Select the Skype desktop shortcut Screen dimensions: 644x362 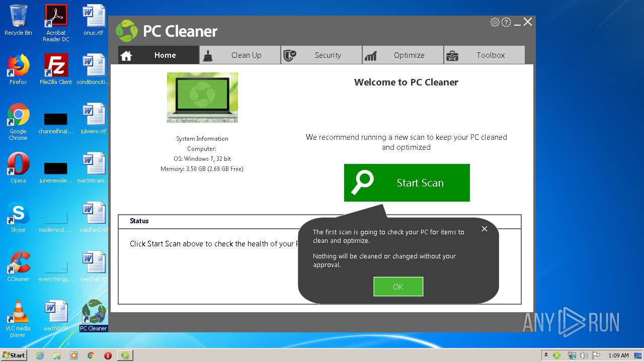tap(18, 217)
